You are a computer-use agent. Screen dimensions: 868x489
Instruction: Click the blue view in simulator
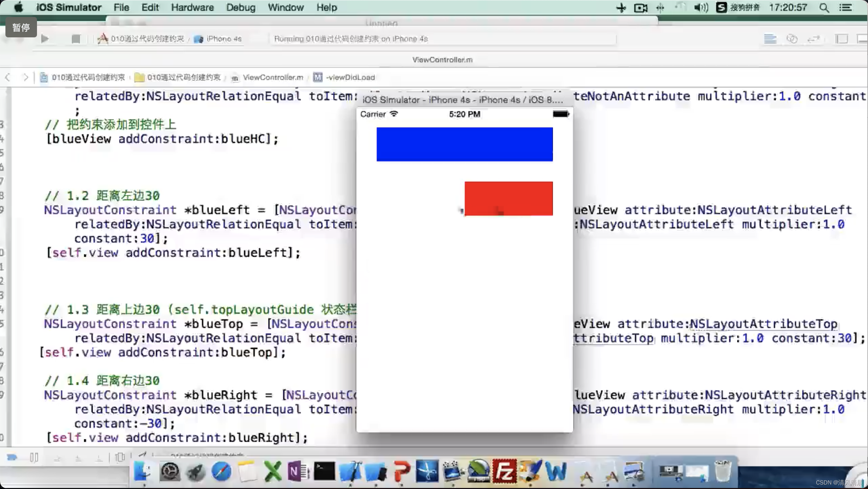click(464, 144)
